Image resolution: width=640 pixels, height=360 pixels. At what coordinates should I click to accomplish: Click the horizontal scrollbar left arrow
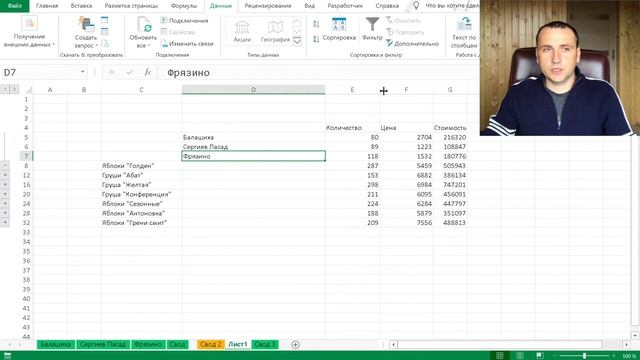[393, 344]
